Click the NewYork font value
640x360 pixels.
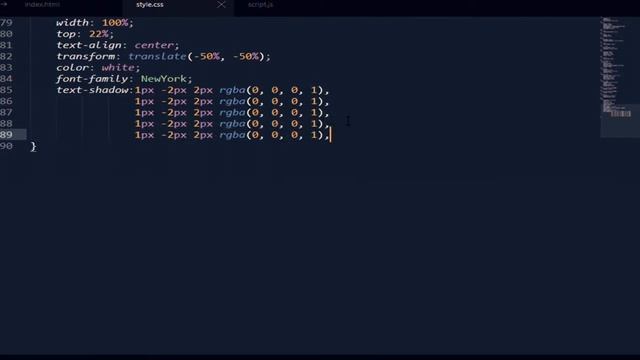tap(164, 79)
